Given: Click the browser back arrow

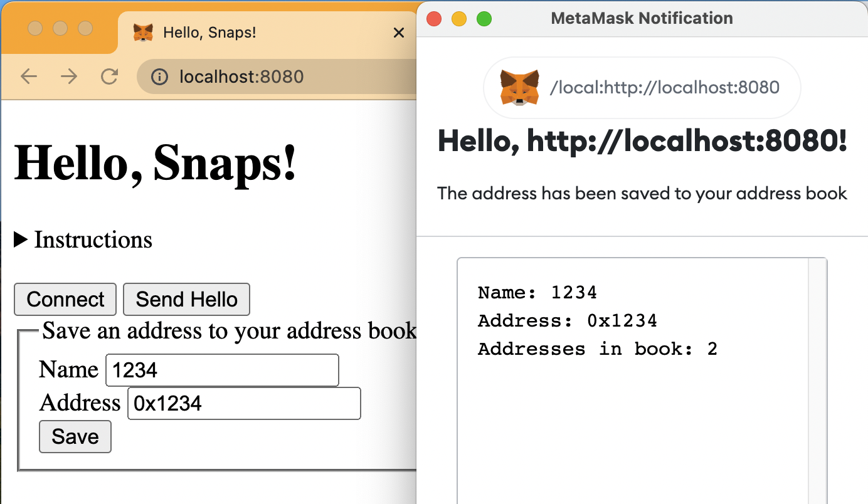Looking at the screenshot, I should (29, 76).
